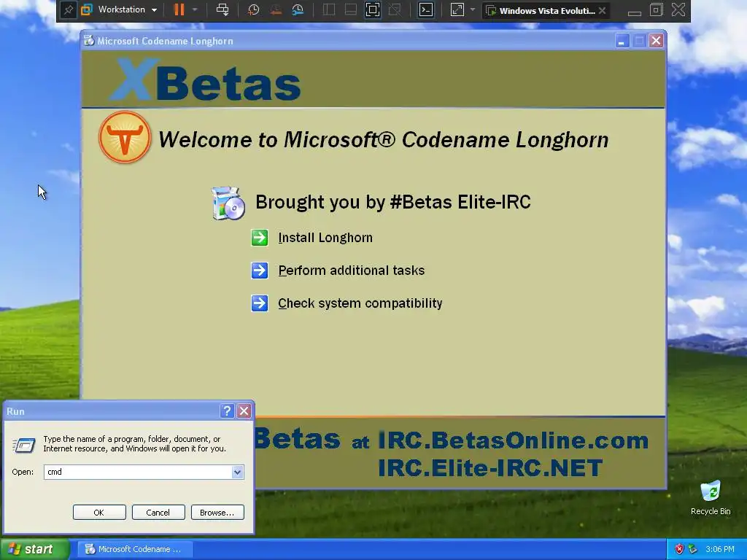Open the Start menu
The height and width of the screenshot is (560, 747).
34,550
